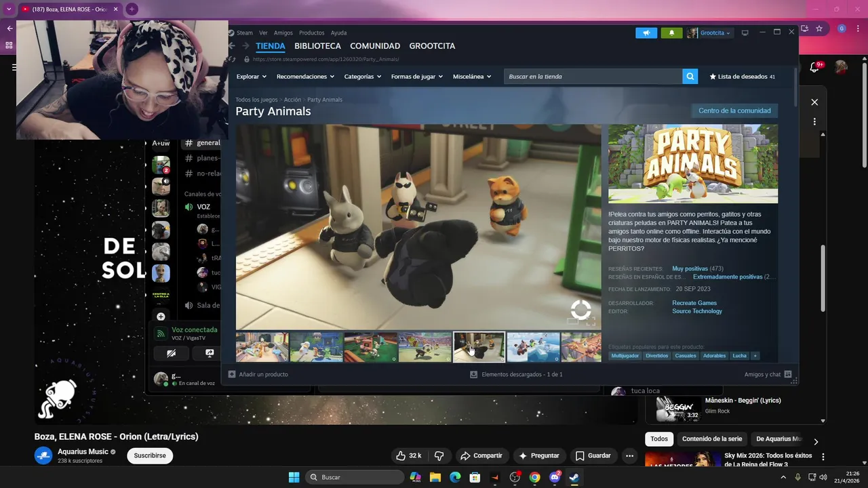Open Lista de deseados wishlist
The width and height of the screenshot is (868, 488).
tap(743, 77)
